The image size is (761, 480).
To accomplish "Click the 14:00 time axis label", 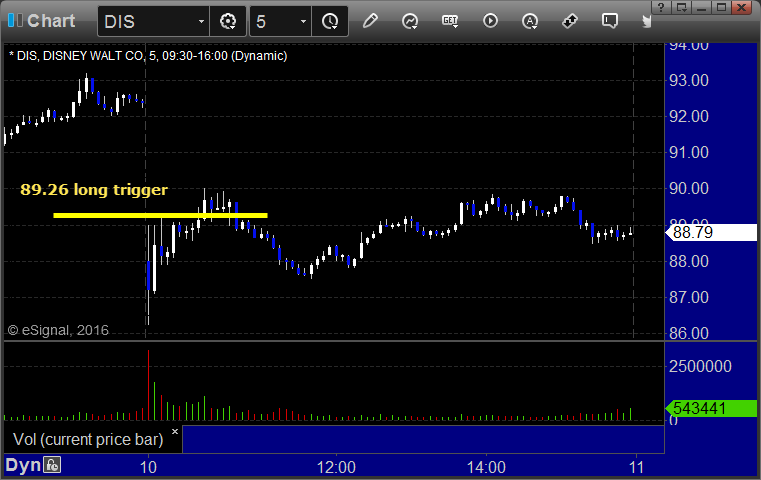I will click(486, 467).
